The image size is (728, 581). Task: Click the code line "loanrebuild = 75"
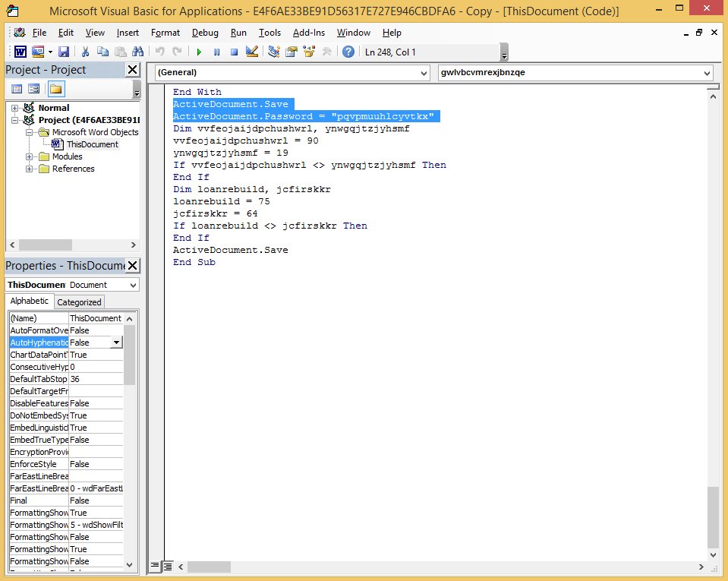point(221,201)
